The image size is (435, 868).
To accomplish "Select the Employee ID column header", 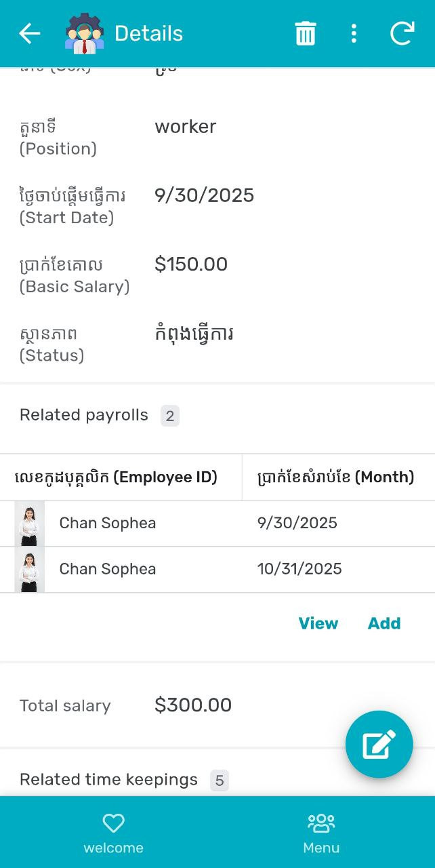I will pos(116,477).
